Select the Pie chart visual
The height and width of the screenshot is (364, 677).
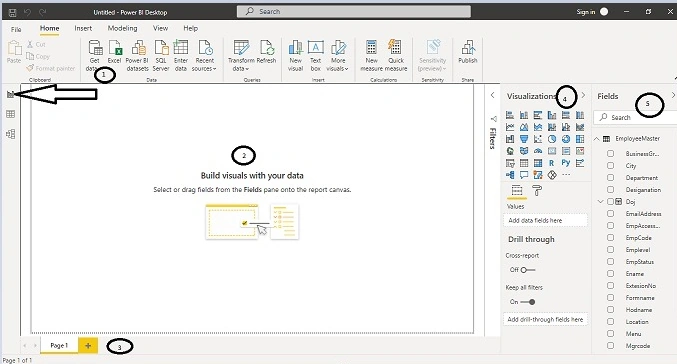click(x=552, y=139)
